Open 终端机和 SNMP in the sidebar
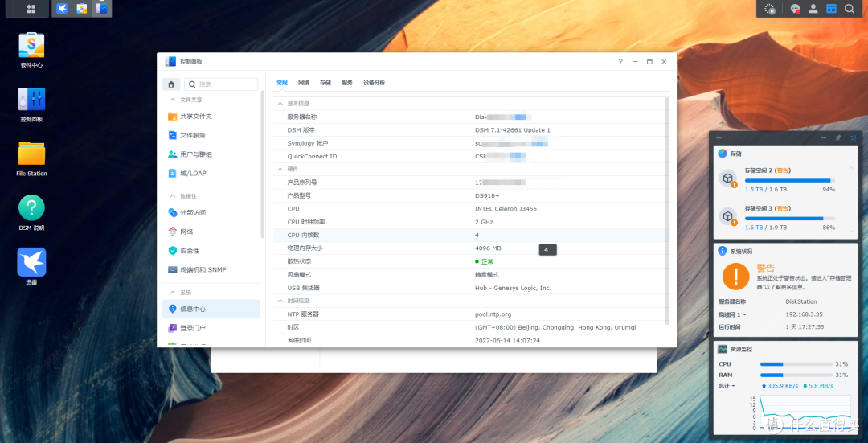The height and width of the screenshot is (443, 868). [x=211, y=269]
